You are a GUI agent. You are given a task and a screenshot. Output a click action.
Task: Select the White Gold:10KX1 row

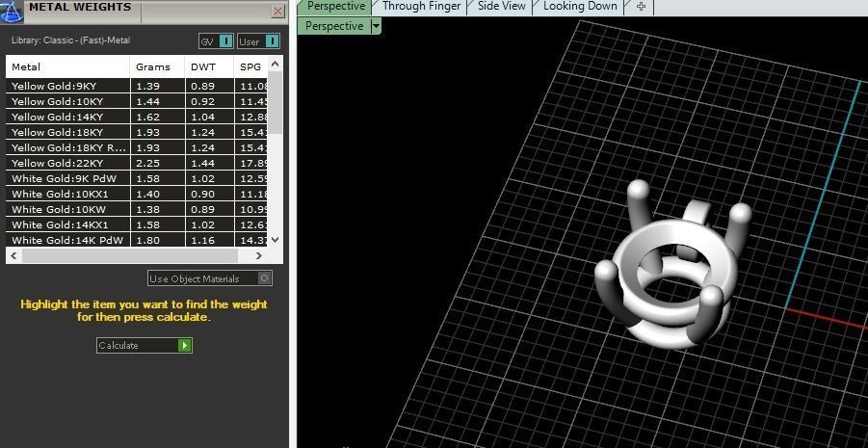coord(137,194)
